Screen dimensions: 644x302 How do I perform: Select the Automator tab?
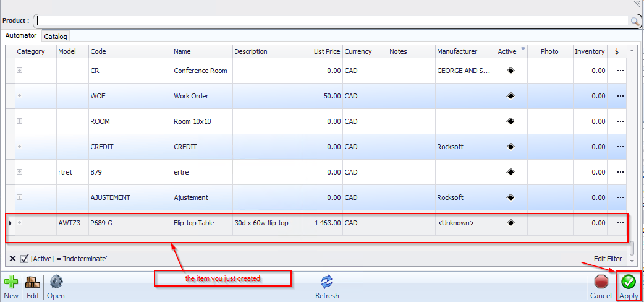(21, 36)
